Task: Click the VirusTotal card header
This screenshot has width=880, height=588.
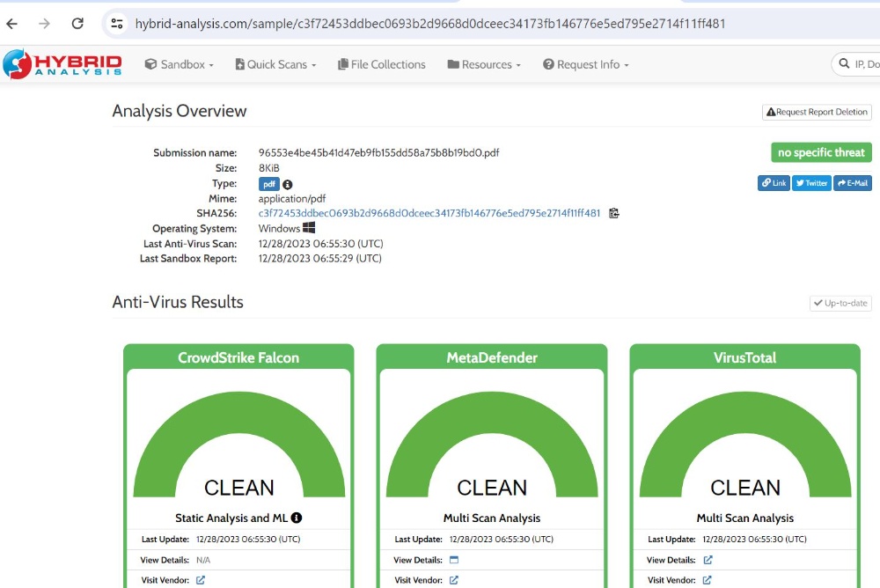Action: pyautogui.click(x=744, y=357)
